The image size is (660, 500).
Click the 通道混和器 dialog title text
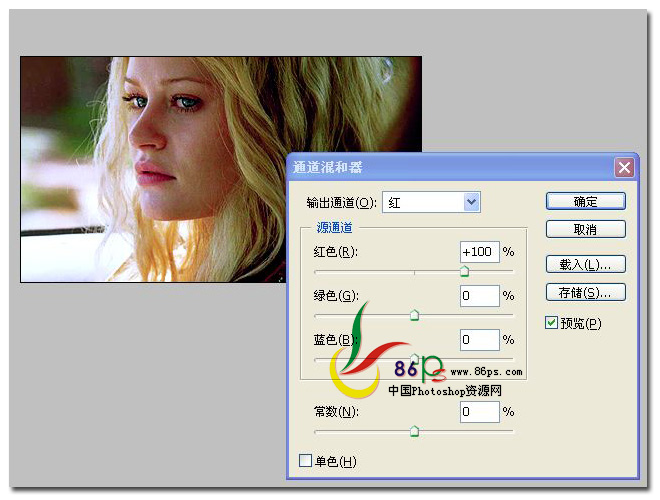click(x=327, y=168)
